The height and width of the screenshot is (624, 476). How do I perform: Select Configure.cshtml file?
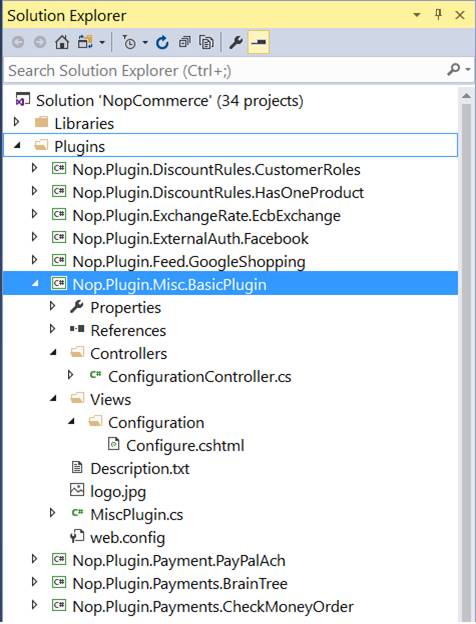tap(185, 446)
